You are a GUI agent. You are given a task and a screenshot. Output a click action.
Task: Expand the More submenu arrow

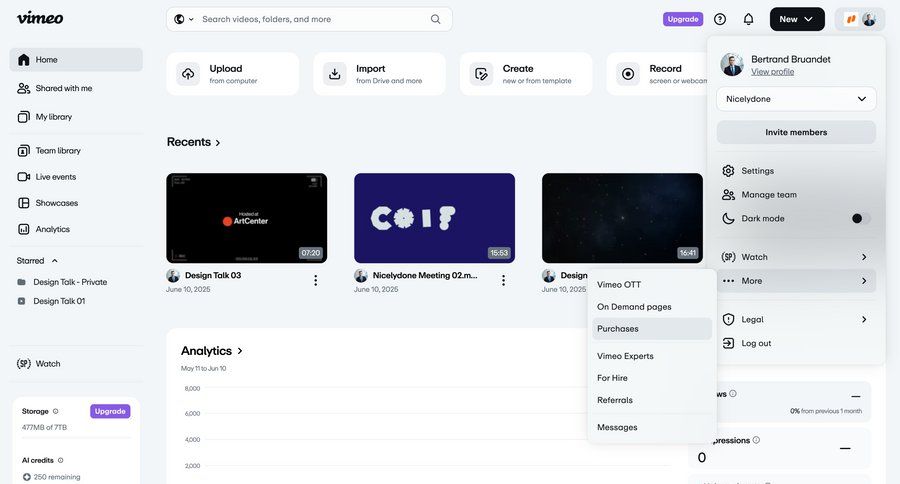864,281
